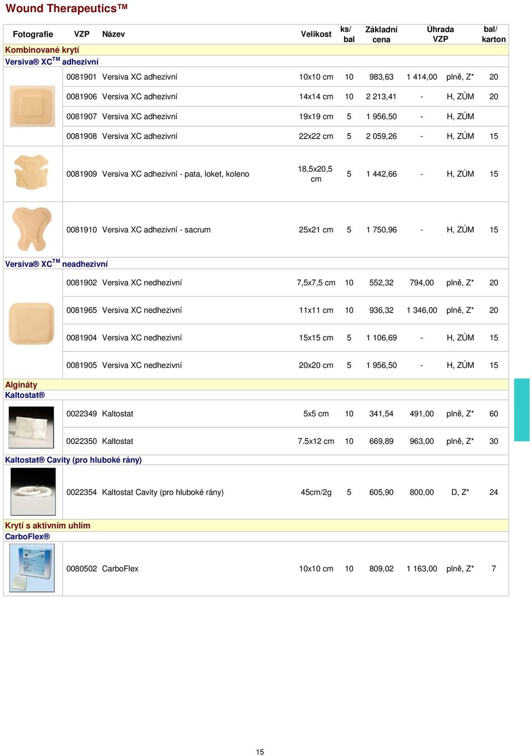This screenshot has height=756, width=532.
Task: Click the 'VZP' code column header
Action: click(81, 34)
